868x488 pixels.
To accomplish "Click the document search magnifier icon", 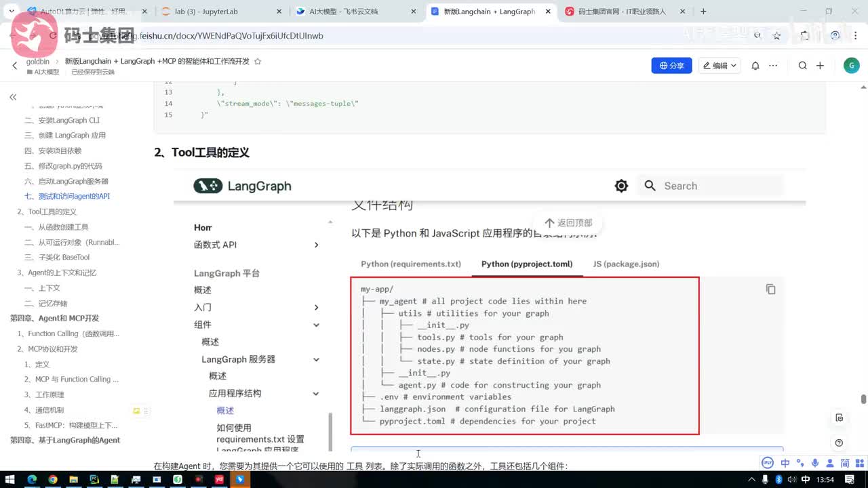I will pos(803,66).
